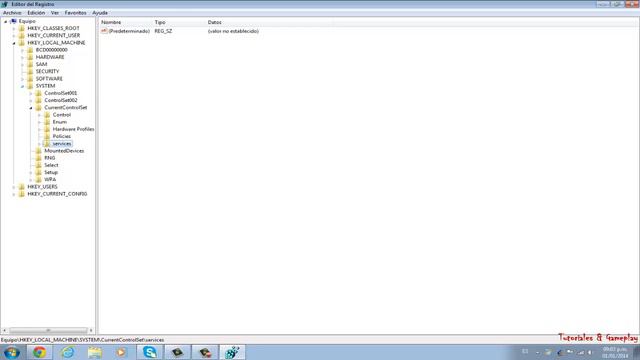The width and height of the screenshot is (640, 360).
Task: Collapse the HKEY_LOCAL_MACHINE branch
Action: (x=14, y=43)
